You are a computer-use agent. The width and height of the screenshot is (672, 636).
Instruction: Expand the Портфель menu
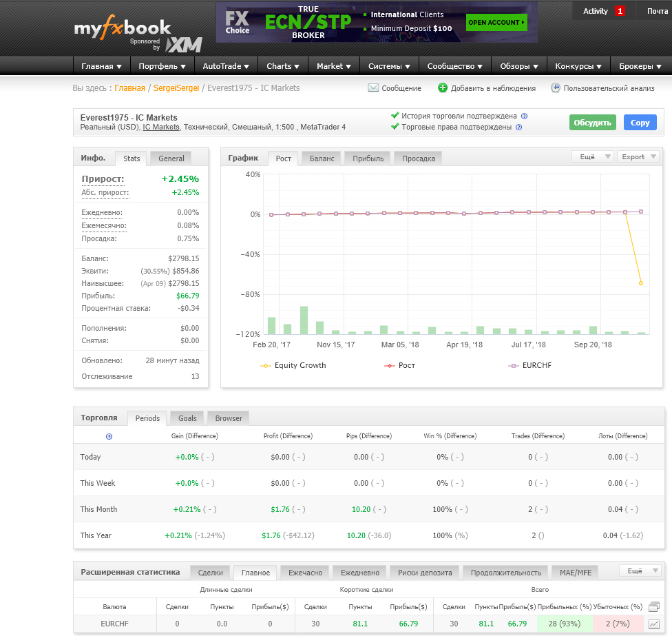click(162, 66)
